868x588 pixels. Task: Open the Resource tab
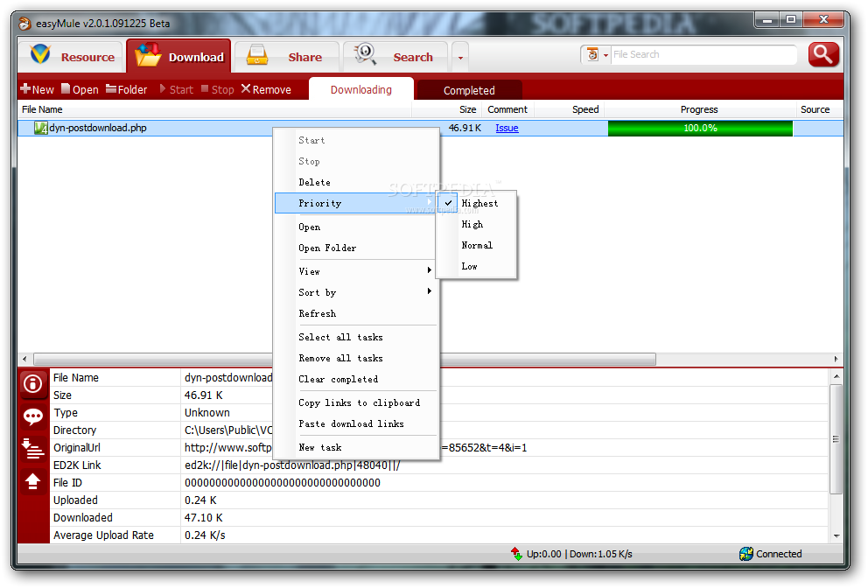click(x=72, y=57)
